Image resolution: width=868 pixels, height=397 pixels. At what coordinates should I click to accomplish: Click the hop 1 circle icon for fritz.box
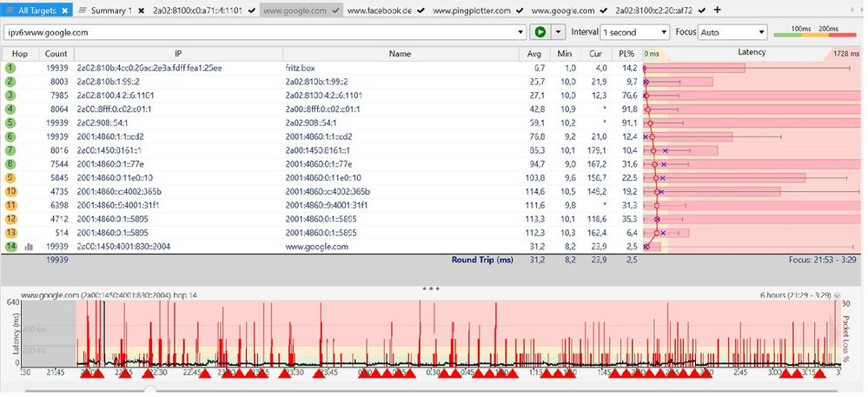11,68
